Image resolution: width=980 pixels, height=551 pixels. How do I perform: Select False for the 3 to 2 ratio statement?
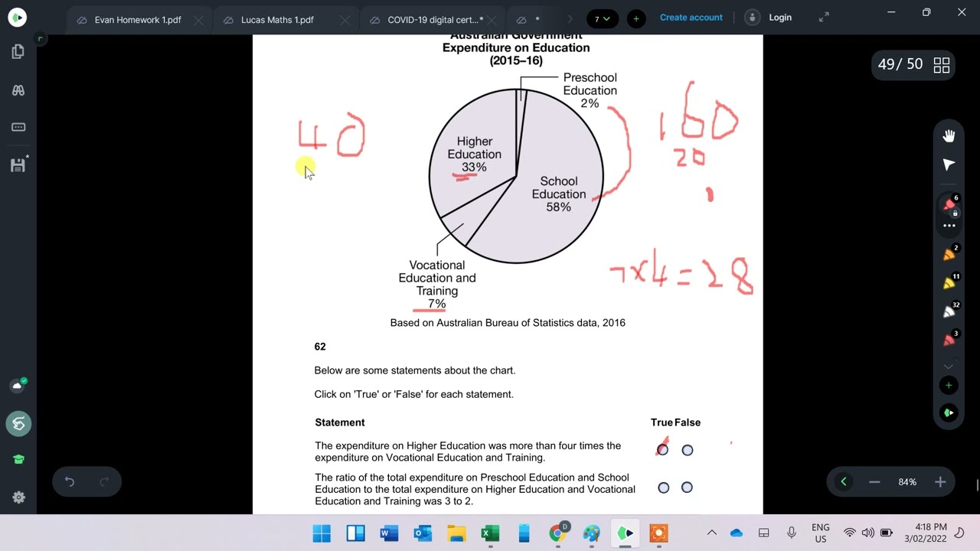[687, 487]
